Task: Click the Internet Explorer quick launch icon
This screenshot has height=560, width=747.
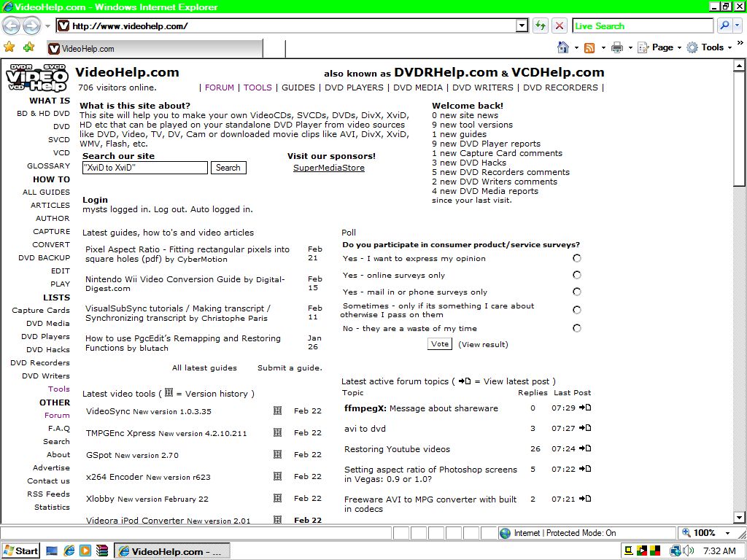Action: [x=69, y=551]
